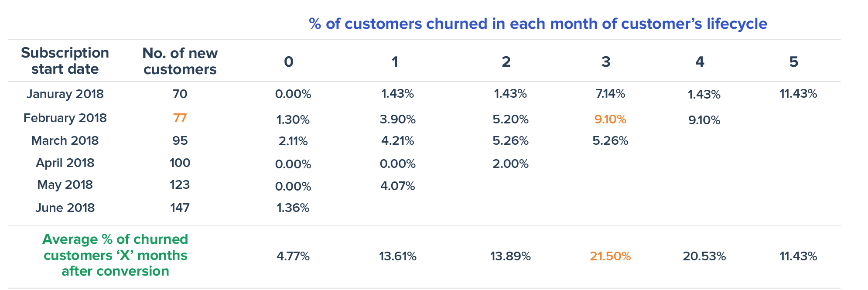Select the 4.77% average churn value

point(293,256)
